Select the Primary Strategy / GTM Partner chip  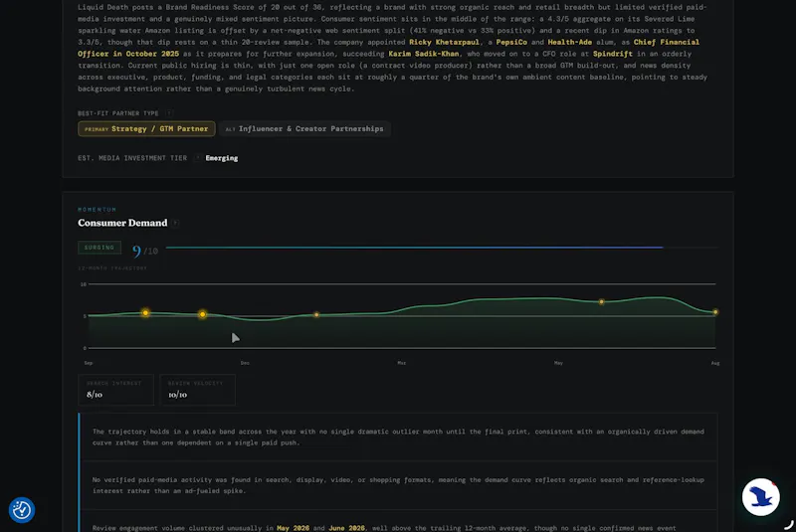(x=146, y=129)
